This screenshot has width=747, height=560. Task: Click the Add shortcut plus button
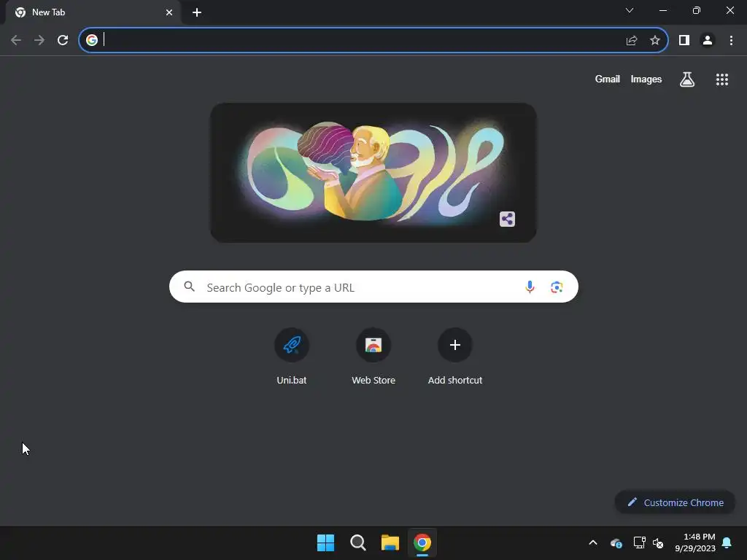point(455,345)
